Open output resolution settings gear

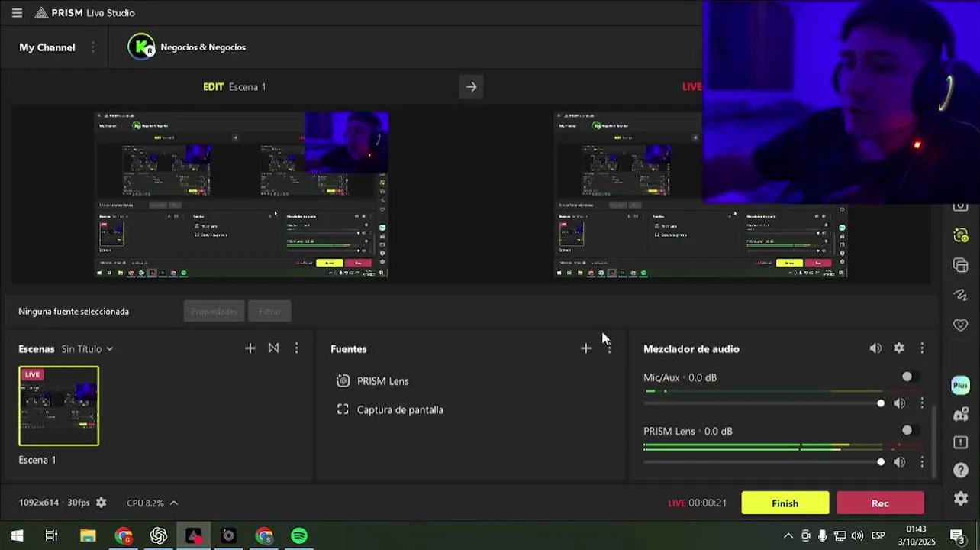pos(101,503)
